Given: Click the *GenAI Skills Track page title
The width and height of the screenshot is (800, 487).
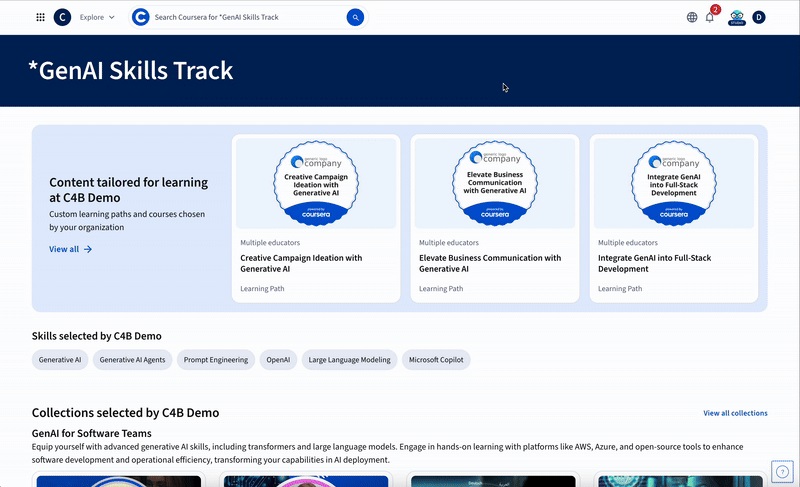Looking at the screenshot, I should tap(131, 70).
